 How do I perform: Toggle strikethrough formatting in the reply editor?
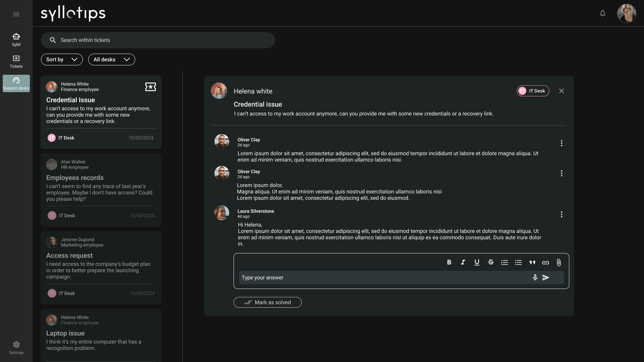491,262
